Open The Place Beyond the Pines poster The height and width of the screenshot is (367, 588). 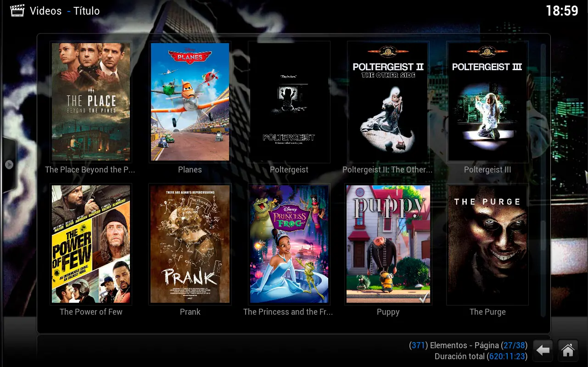91,102
